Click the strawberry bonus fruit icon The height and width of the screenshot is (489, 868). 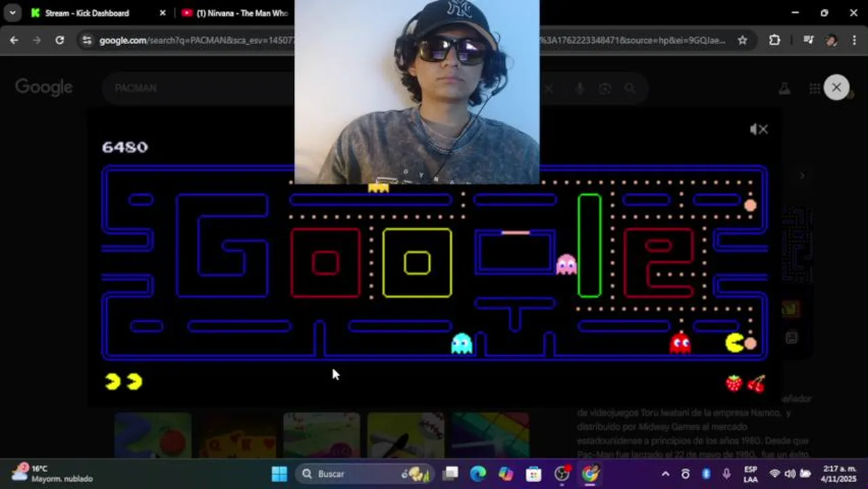pos(734,383)
